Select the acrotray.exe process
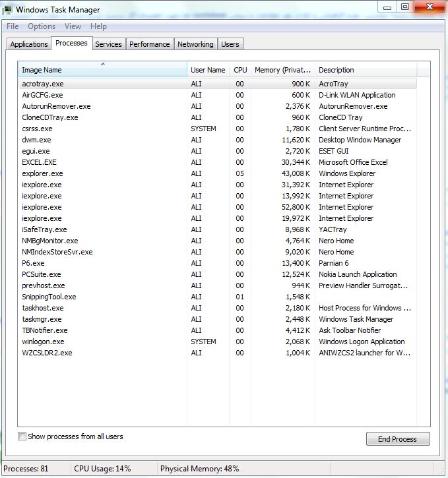Image resolution: width=448 pixels, height=478 pixels. [x=218, y=84]
